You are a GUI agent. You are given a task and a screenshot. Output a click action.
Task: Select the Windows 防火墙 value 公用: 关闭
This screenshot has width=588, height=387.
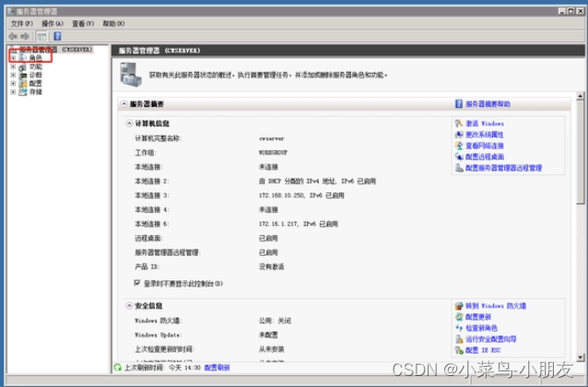click(x=275, y=321)
